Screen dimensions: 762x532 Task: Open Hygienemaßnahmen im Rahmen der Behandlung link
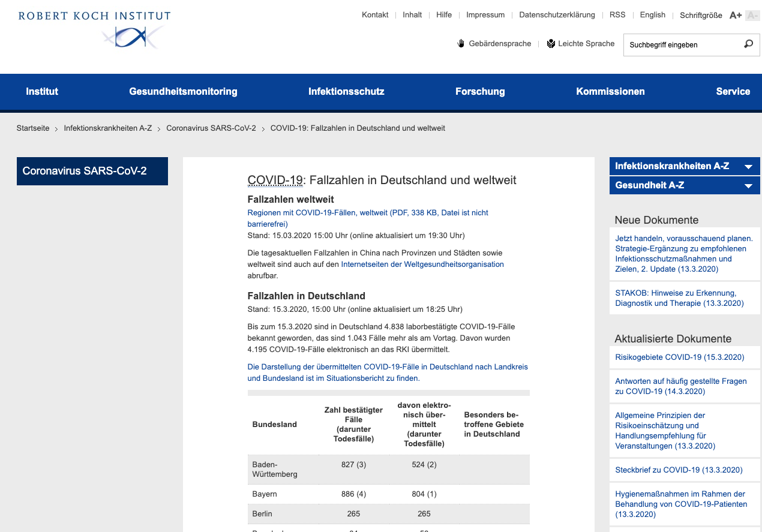click(x=681, y=504)
